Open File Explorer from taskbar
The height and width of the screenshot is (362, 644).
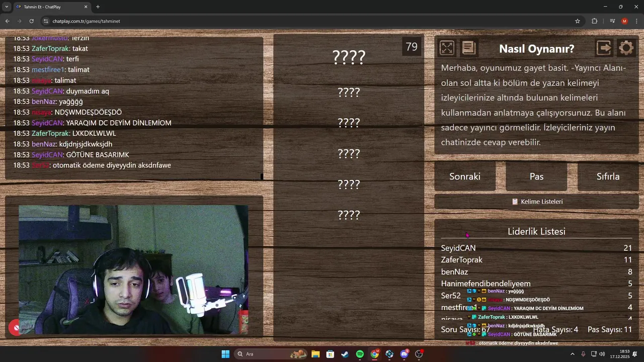pyautogui.click(x=315, y=354)
